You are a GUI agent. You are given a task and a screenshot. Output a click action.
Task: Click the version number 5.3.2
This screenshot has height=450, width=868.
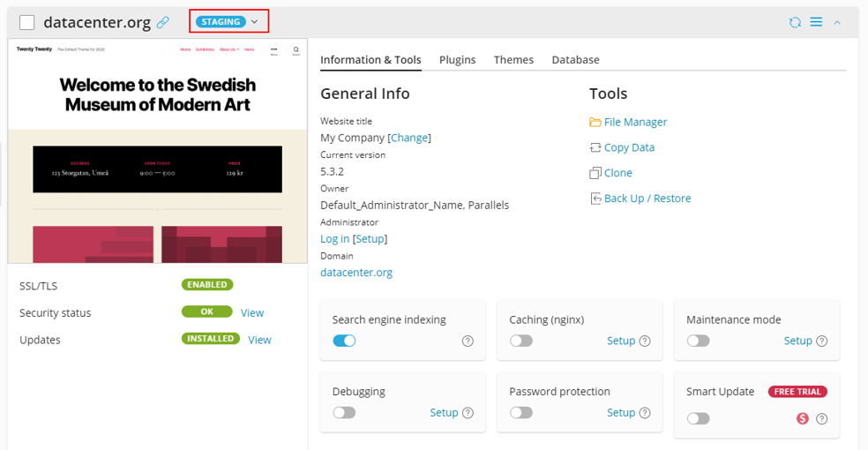pyautogui.click(x=333, y=171)
